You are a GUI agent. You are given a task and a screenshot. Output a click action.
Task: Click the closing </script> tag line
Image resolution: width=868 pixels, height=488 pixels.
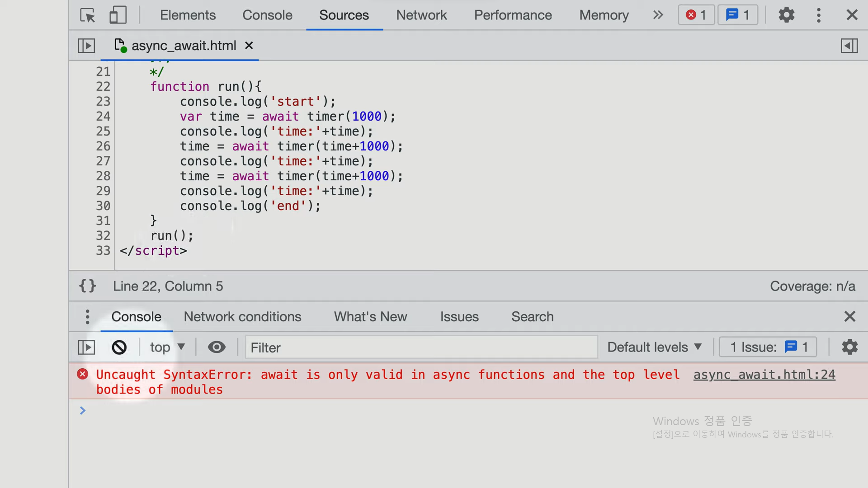click(153, 250)
